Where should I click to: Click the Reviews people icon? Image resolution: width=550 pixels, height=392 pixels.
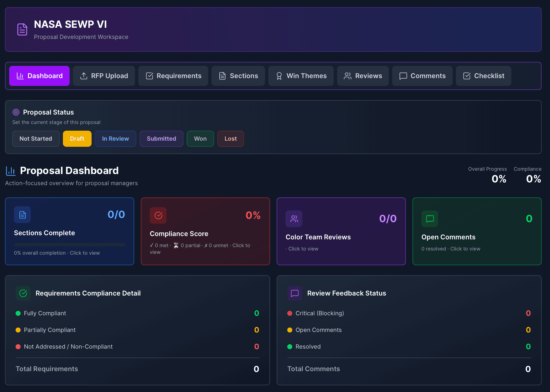347,76
